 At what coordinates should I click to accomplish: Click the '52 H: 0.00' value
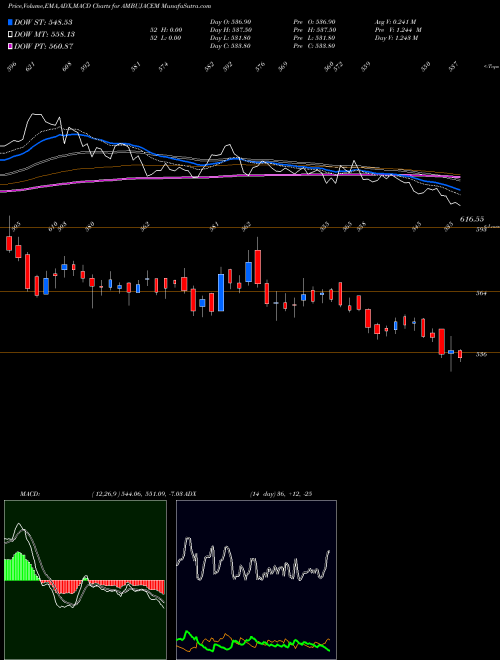pyautogui.click(x=165, y=30)
